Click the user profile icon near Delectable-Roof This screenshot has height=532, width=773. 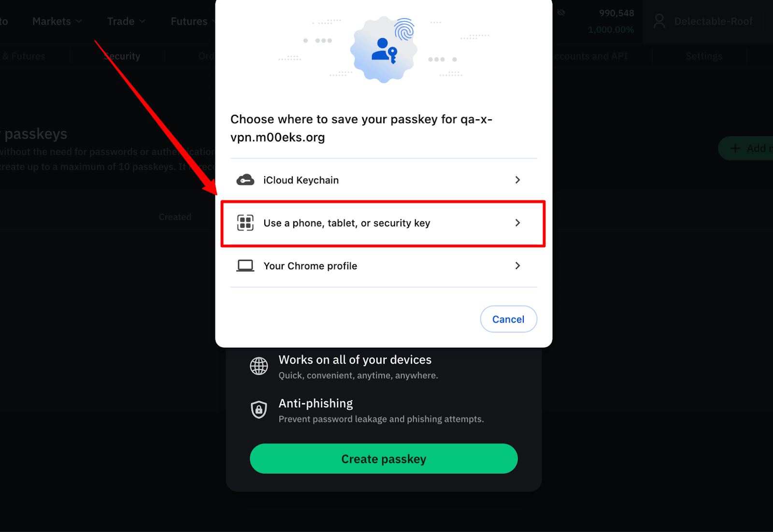[x=659, y=21]
